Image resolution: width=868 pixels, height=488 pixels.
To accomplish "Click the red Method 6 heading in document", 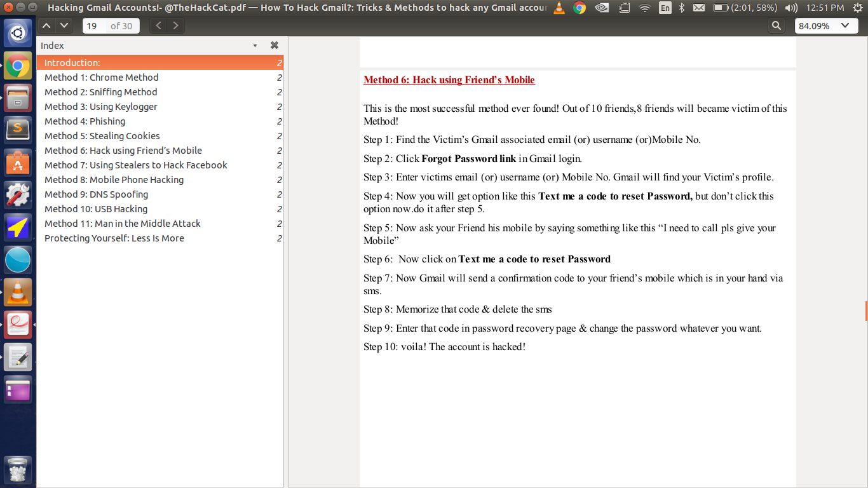I will (449, 80).
